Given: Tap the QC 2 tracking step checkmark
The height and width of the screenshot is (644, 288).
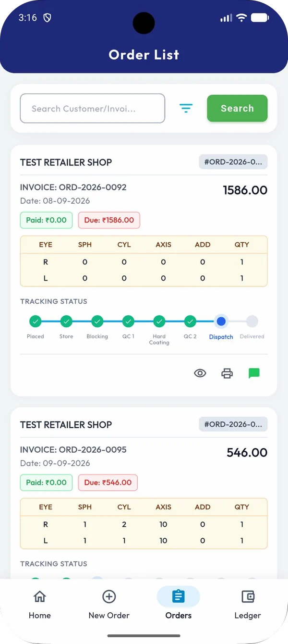Looking at the screenshot, I should (191, 321).
